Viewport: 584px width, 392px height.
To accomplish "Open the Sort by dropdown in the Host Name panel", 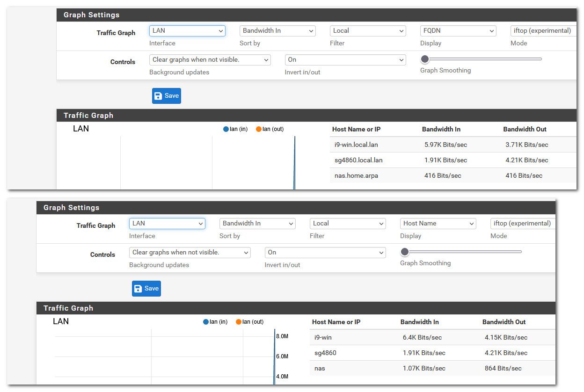I will [257, 224].
